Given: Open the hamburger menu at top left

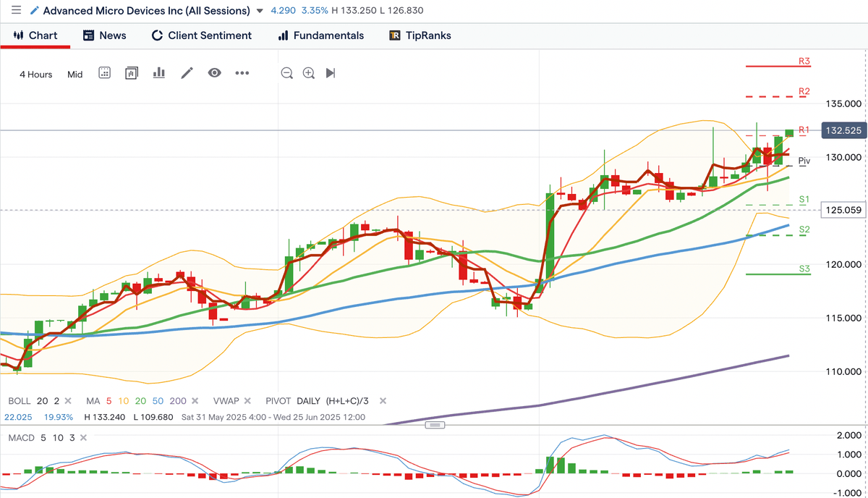Looking at the screenshot, I should pyautogui.click(x=16, y=11).
